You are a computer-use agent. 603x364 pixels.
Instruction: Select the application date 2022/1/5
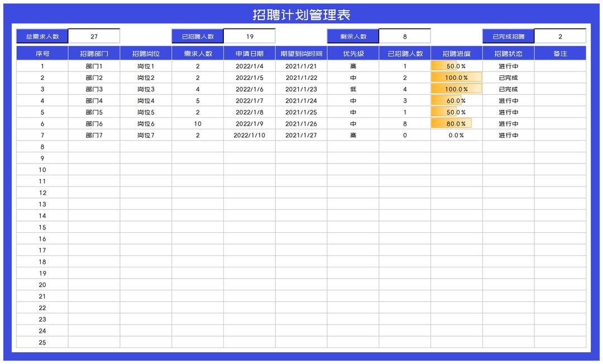pos(250,78)
